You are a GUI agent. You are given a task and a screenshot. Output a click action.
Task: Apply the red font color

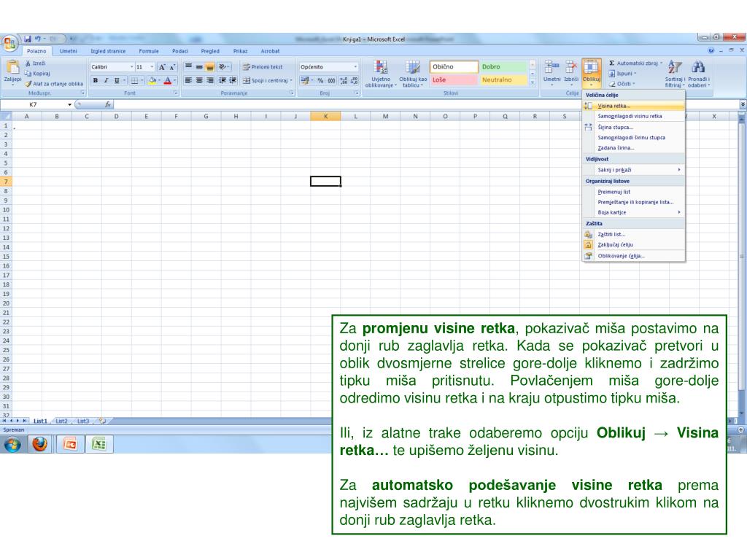point(168,80)
